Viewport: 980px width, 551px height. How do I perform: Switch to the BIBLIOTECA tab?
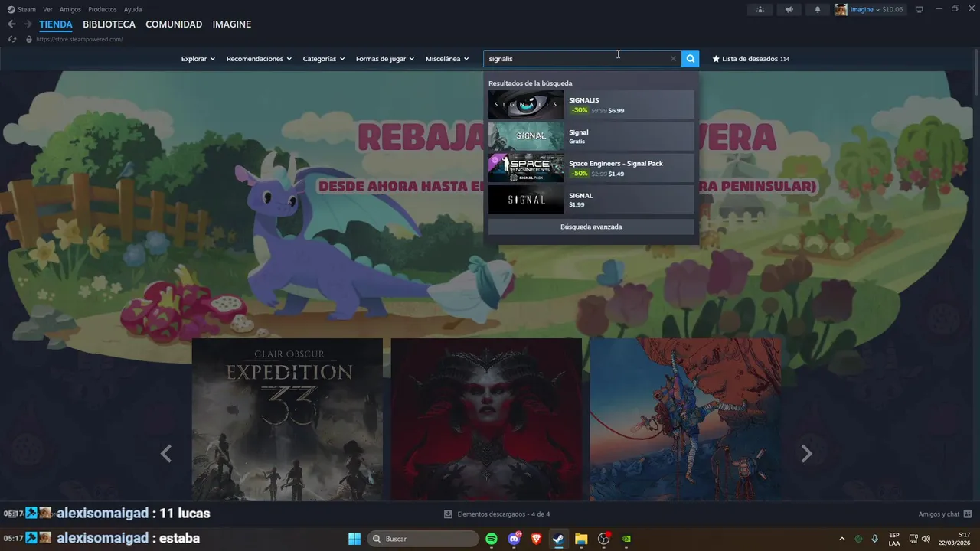[x=109, y=24]
